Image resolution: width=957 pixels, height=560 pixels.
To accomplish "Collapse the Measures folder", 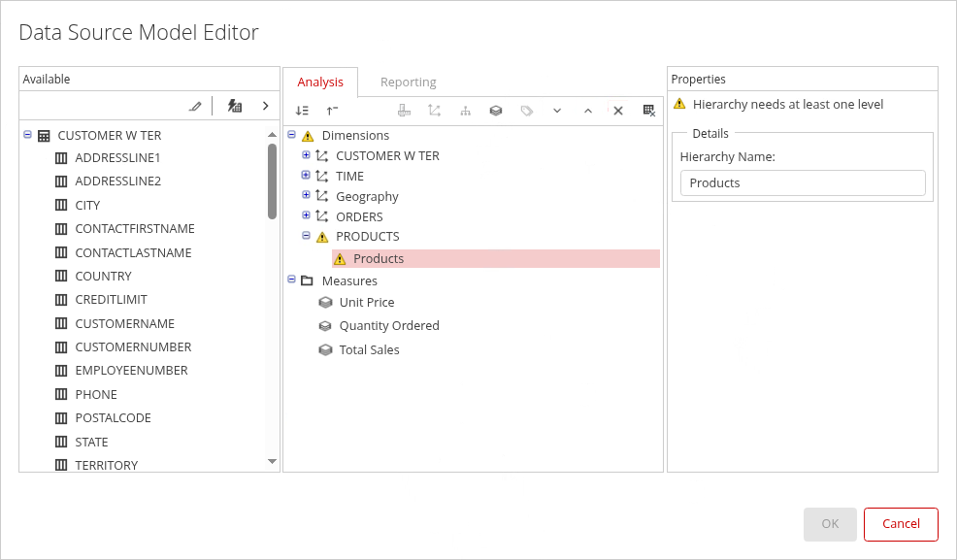I will click(291, 280).
